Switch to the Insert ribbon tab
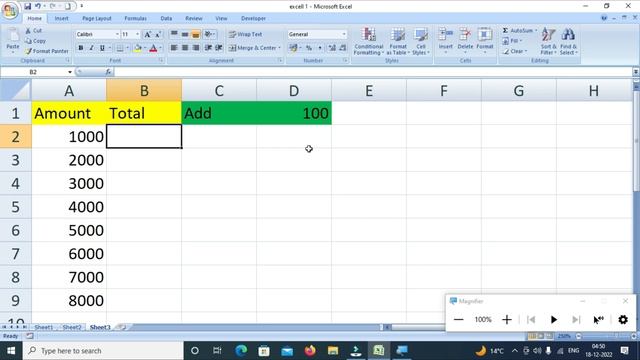This screenshot has height=360, width=640. (x=62, y=18)
